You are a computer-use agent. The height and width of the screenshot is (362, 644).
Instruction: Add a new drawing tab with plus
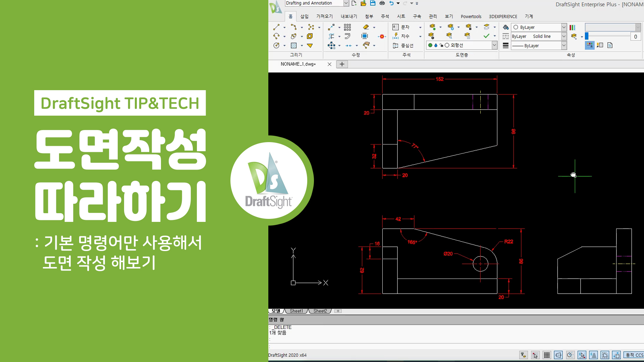[x=342, y=64]
